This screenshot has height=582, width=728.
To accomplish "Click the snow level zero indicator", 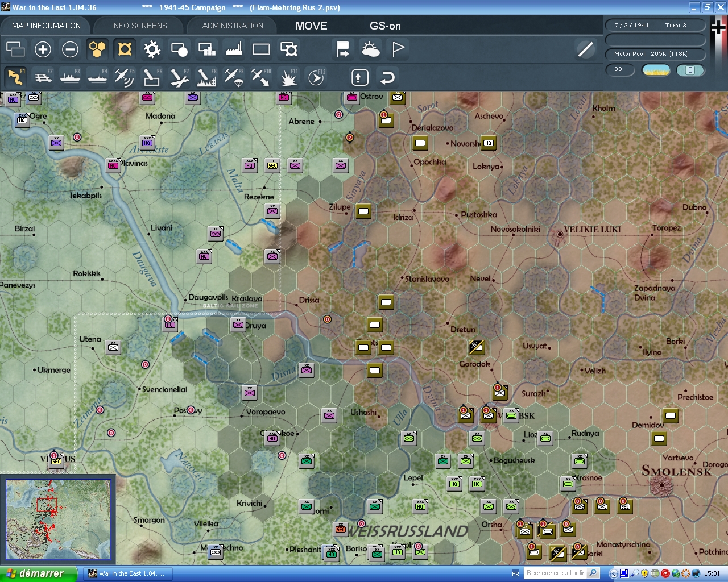I will 690,70.
